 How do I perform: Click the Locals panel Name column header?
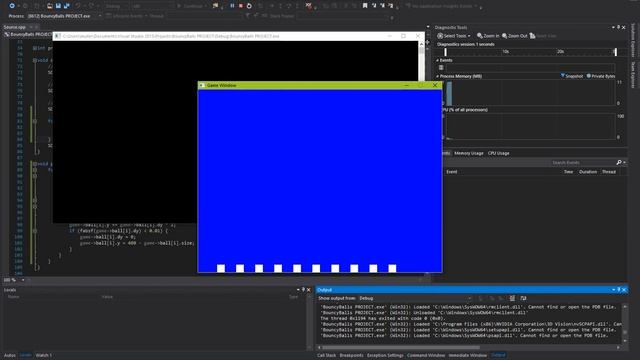pyautogui.click(x=13, y=297)
